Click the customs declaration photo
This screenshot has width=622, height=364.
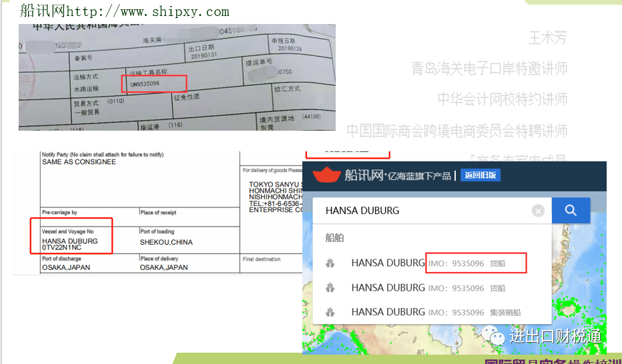coord(177,77)
